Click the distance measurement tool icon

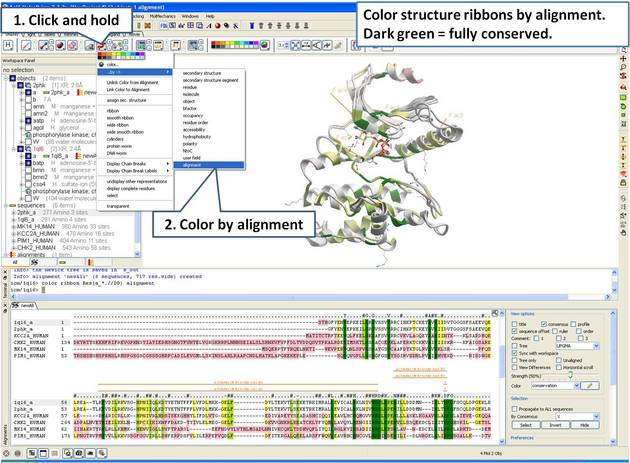pos(306,45)
